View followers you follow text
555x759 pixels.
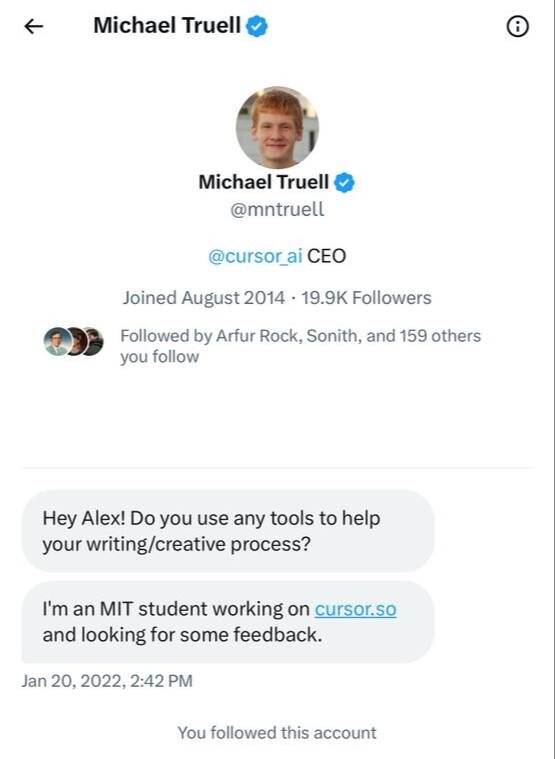click(300, 346)
